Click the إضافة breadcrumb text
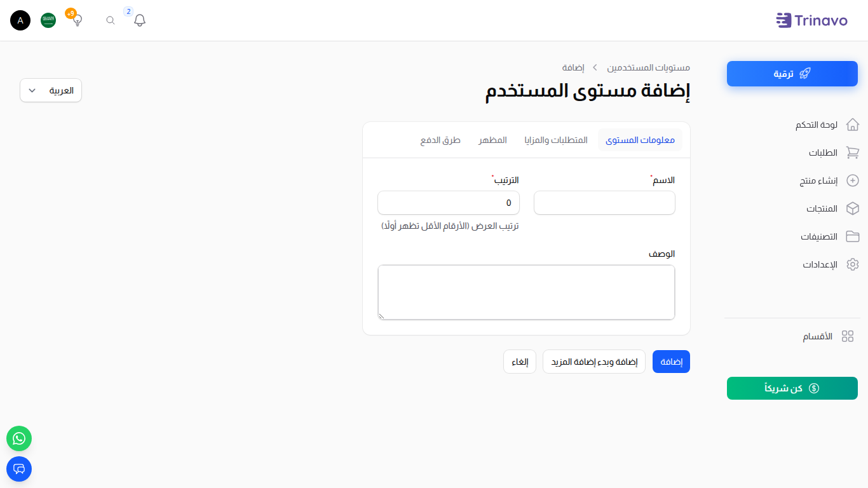 (573, 67)
